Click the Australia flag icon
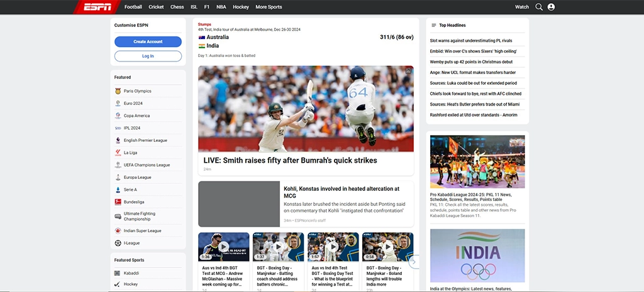644x292 pixels. click(202, 37)
